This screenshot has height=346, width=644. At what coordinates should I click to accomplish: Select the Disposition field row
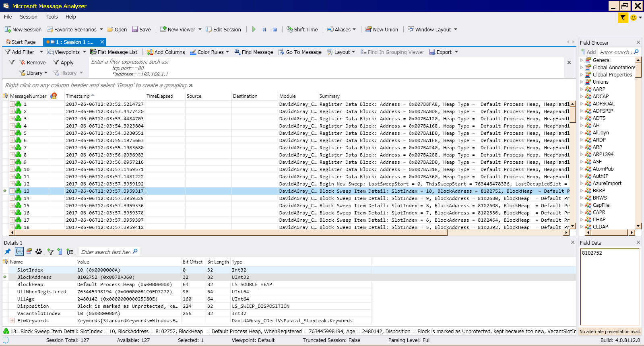[187, 306]
